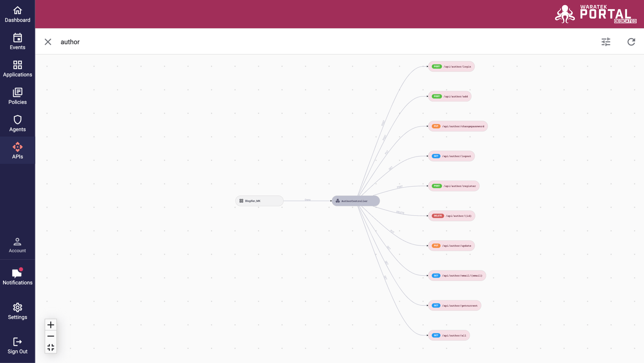Clear the author search

[48, 42]
